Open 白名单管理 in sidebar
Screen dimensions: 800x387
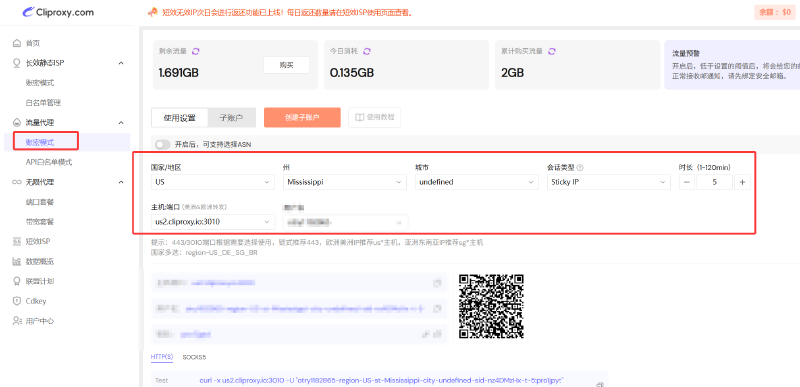tap(43, 102)
